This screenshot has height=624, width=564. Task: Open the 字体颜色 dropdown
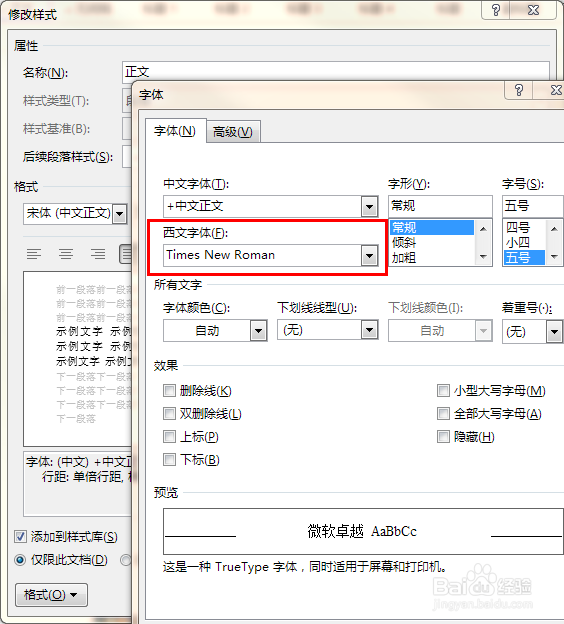pyautogui.click(x=258, y=331)
